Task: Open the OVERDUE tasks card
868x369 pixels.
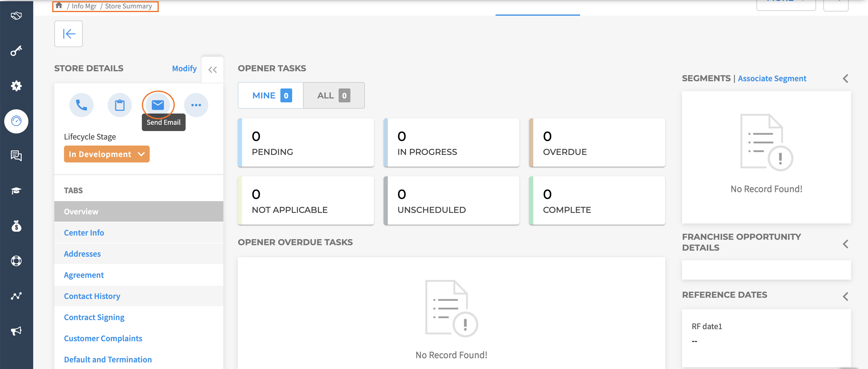Action: coord(597,143)
